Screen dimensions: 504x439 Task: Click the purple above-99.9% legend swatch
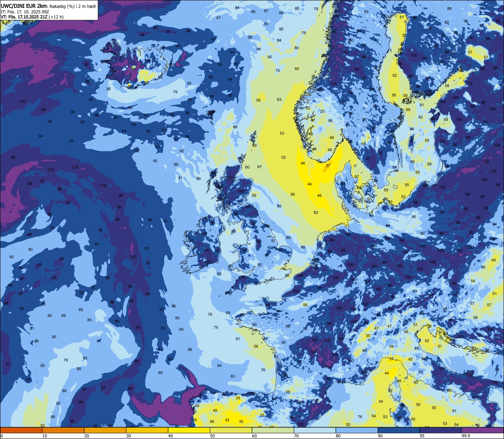(x=482, y=430)
